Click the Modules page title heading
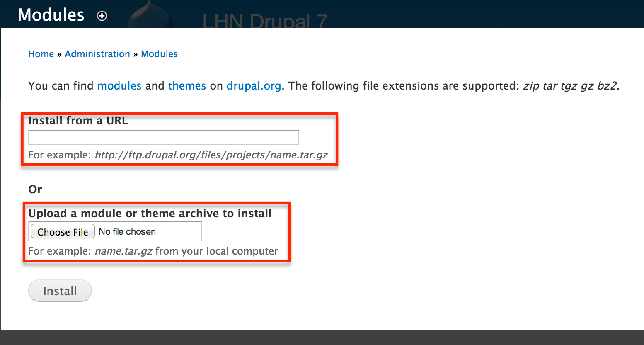Viewport: 644px width, 345px height. (51, 15)
